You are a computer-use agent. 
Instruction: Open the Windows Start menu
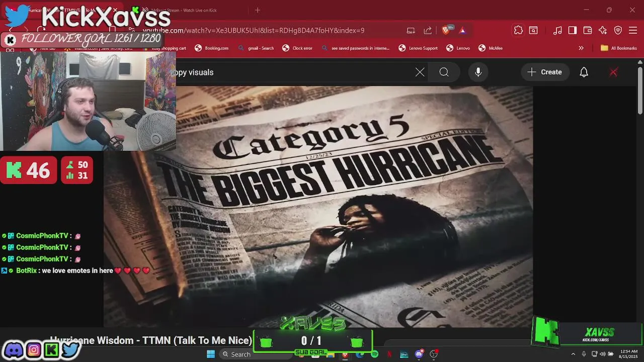[x=211, y=354]
